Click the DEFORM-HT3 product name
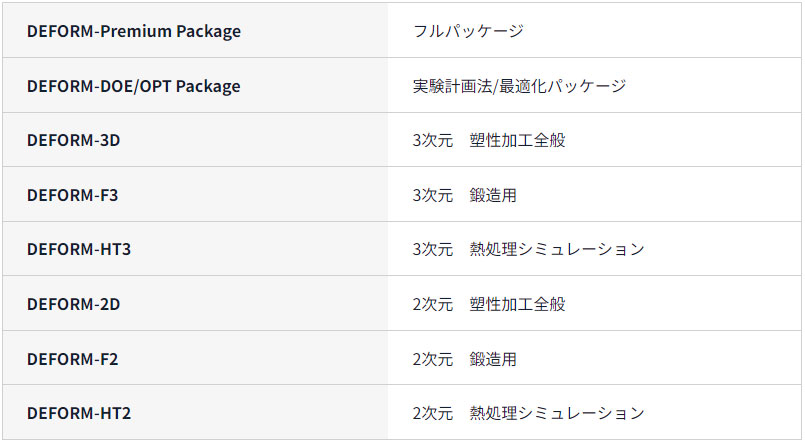Image resolution: width=805 pixels, height=442 pixels. pos(79,249)
